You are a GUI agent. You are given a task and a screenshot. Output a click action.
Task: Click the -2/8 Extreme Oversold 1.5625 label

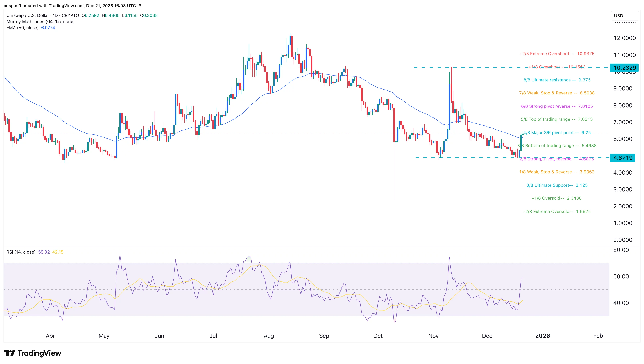tap(557, 212)
